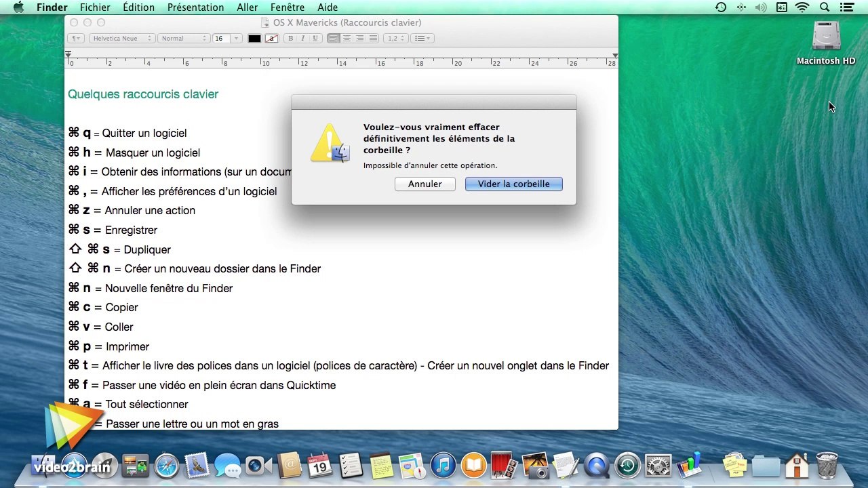This screenshot has width=868, height=488.
Task: Open Contacts from the Dock
Action: click(289, 466)
